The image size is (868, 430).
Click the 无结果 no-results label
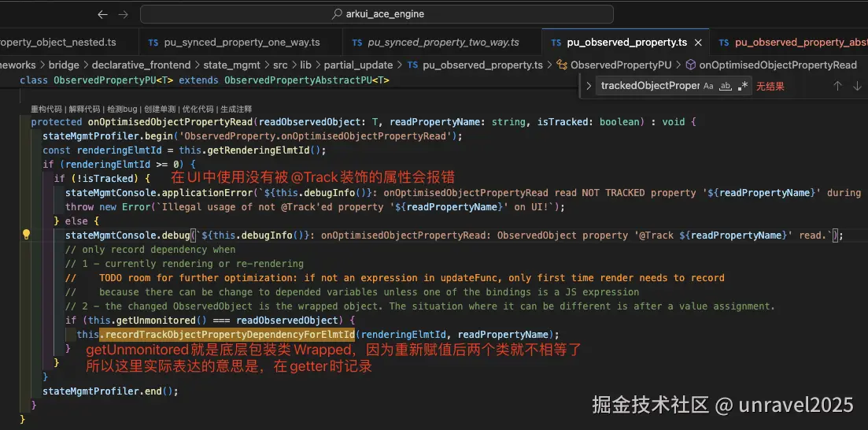[770, 87]
